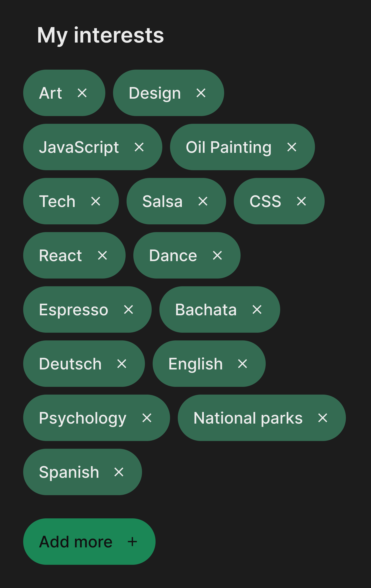The image size is (371, 588).
Task: Dismiss the English tag
Action: point(243,364)
